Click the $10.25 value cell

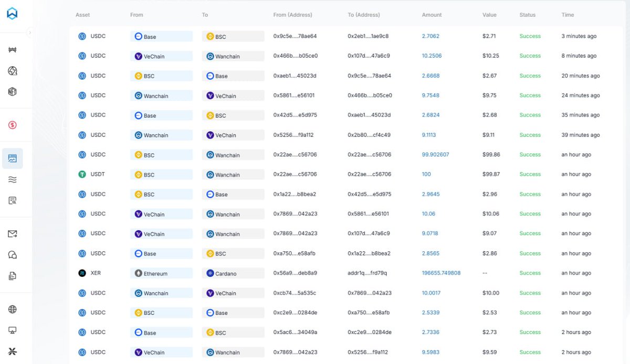click(490, 56)
